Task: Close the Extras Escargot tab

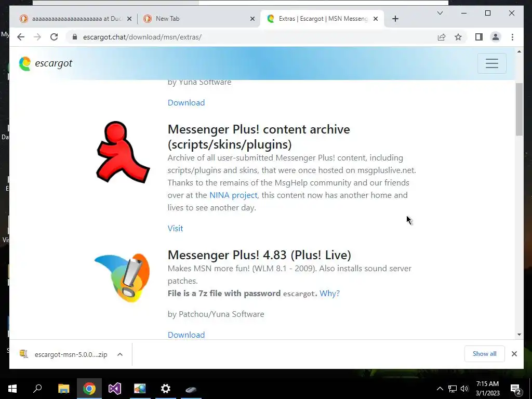Action: click(x=376, y=19)
